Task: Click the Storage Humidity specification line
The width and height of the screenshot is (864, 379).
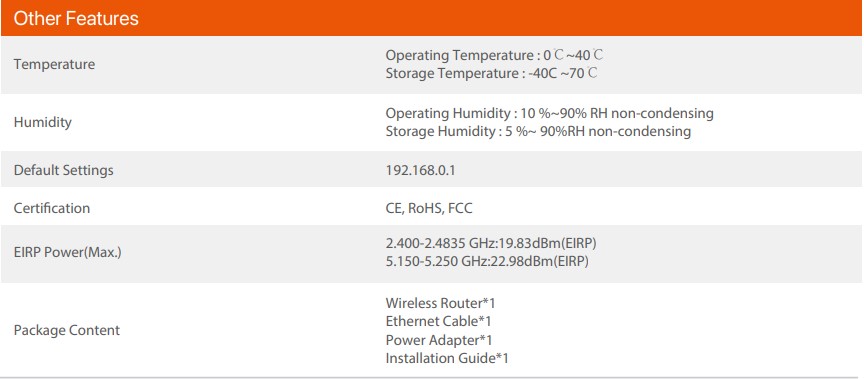Action: (538, 131)
